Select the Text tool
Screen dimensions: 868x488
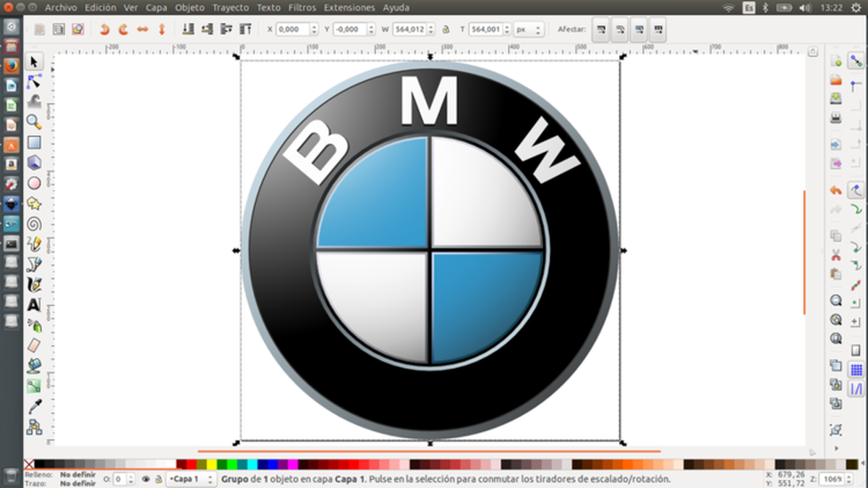(x=34, y=305)
